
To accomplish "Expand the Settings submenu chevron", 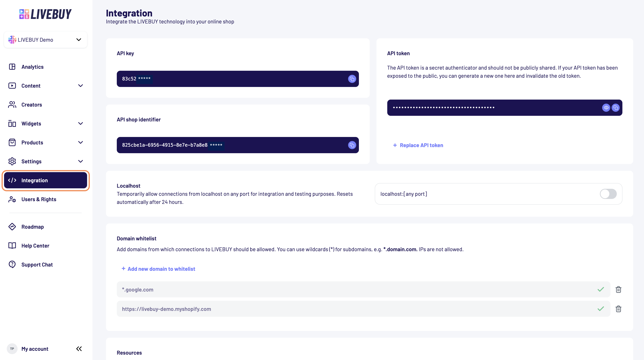I will [81, 161].
